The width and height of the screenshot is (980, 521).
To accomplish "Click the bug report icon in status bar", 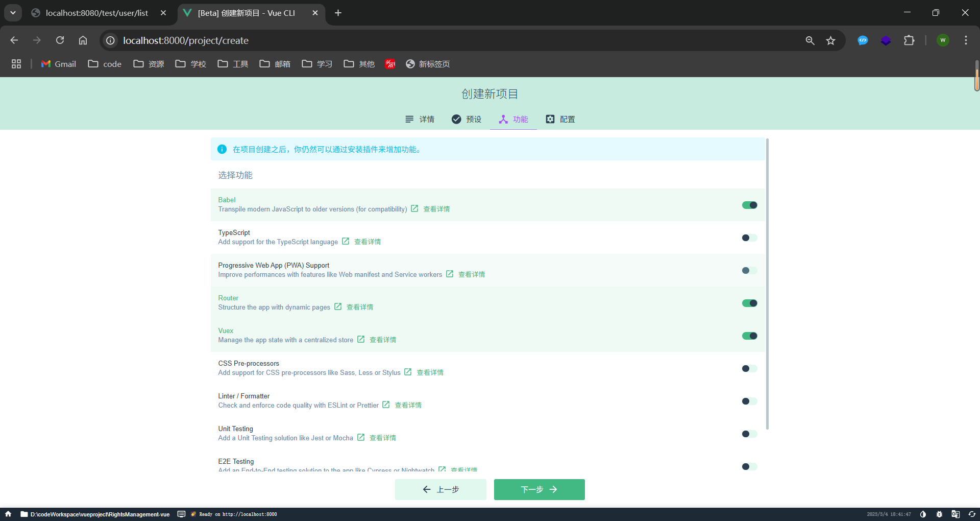I will (x=939, y=514).
